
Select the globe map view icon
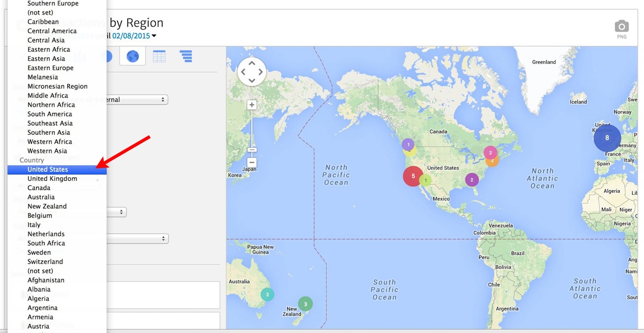(x=133, y=56)
